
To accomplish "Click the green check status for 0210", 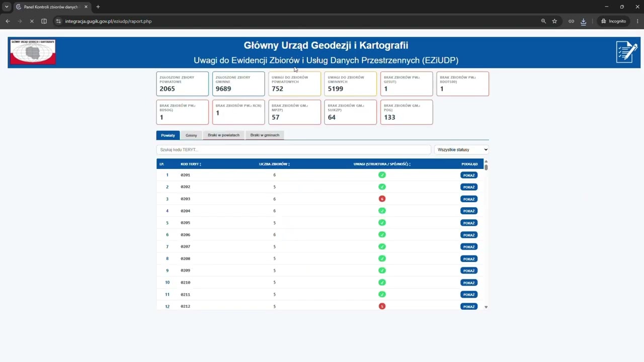I will click(x=382, y=283).
